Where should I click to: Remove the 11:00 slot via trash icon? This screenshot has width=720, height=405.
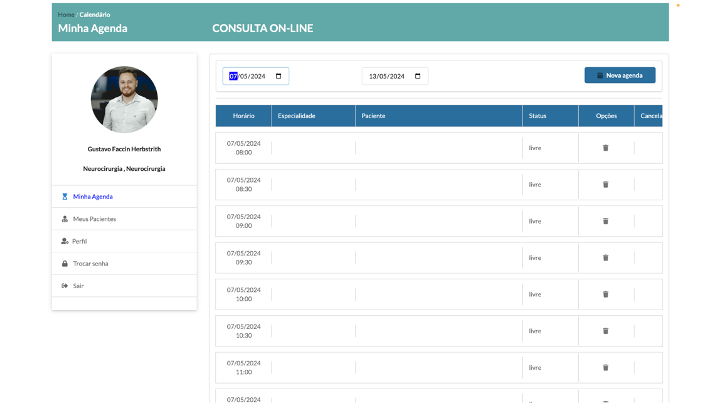[x=604, y=367]
